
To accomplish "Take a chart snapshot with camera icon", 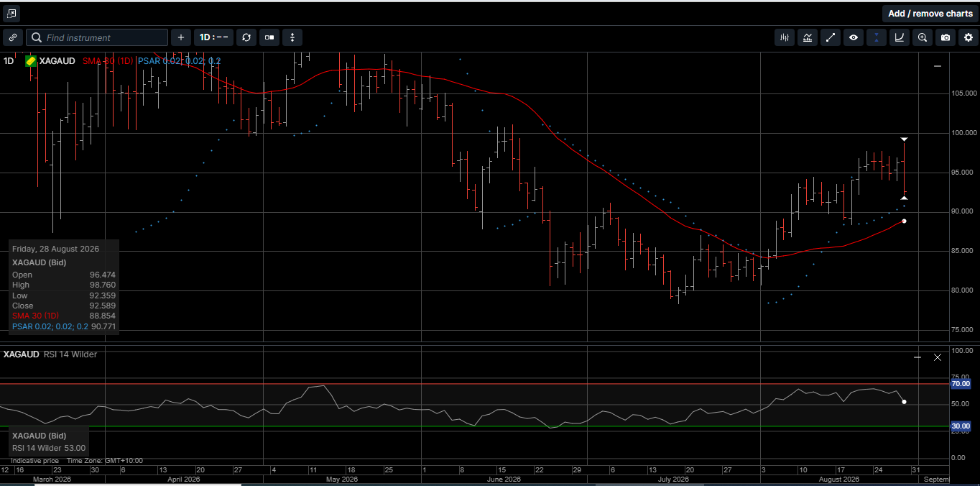I will (946, 37).
